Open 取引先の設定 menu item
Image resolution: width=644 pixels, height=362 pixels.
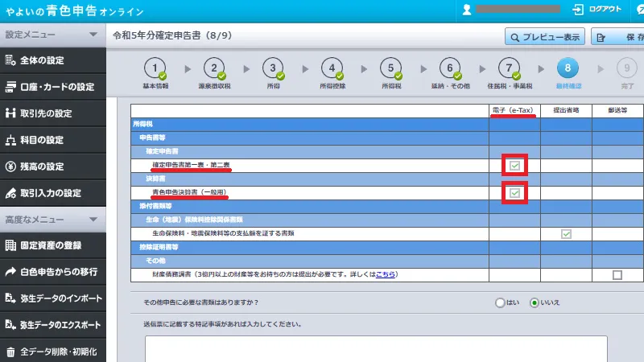[53, 113]
